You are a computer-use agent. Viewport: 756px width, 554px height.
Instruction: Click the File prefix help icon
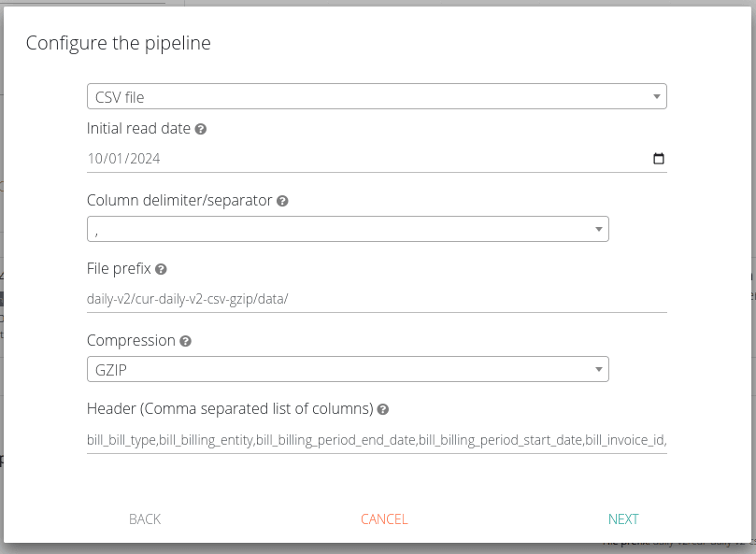click(x=161, y=269)
